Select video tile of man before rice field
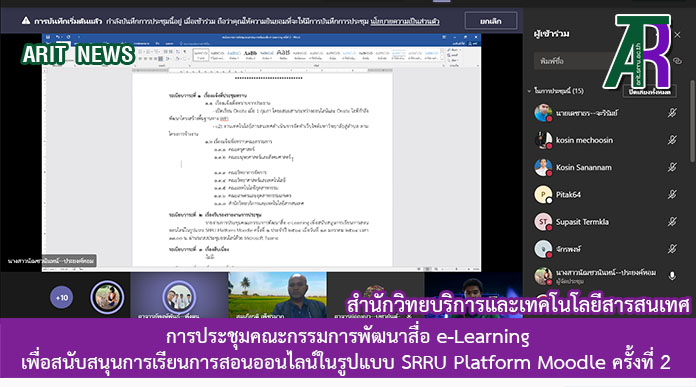This screenshot has height=387, width=696. click(277, 295)
